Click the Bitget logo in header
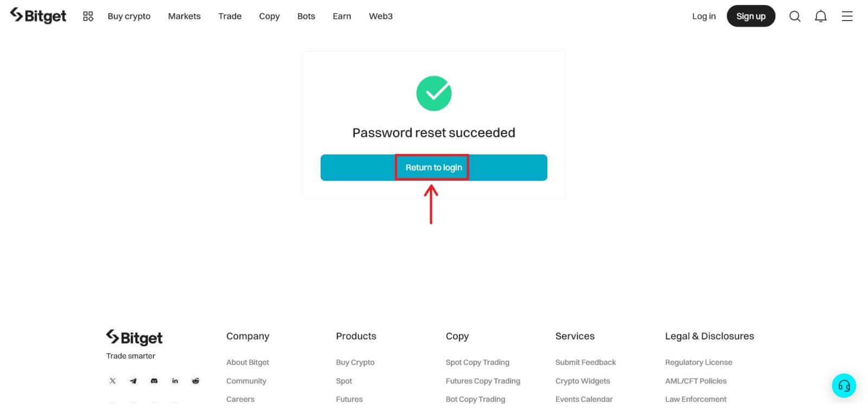The height and width of the screenshot is (410, 868). tap(38, 16)
